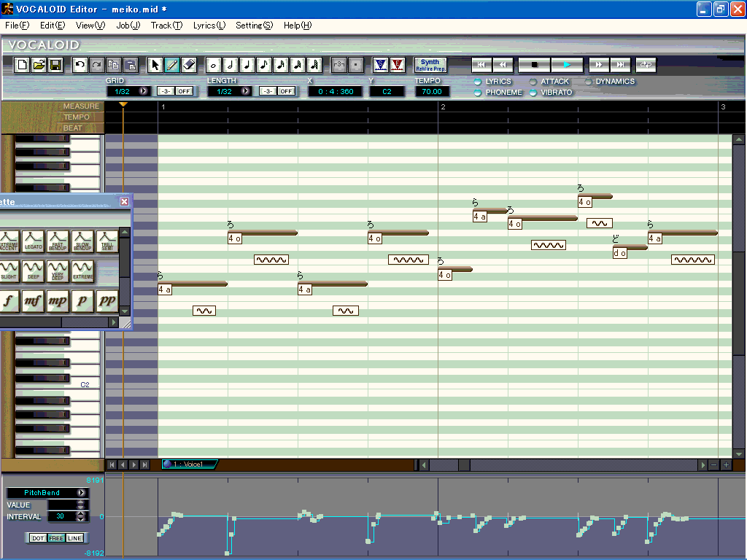Expand the PitchBend parameter dropdown
747x560 pixels.
point(82,493)
